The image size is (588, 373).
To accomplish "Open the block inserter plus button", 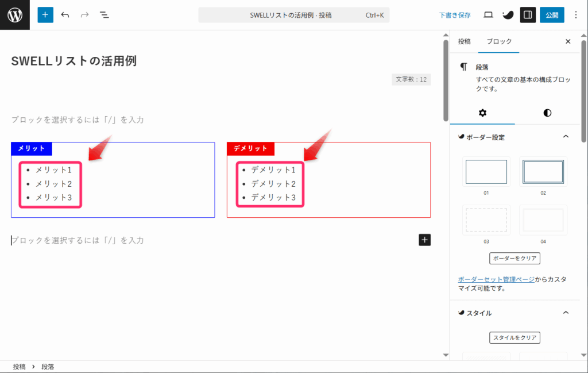I will click(x=45, y=15).
